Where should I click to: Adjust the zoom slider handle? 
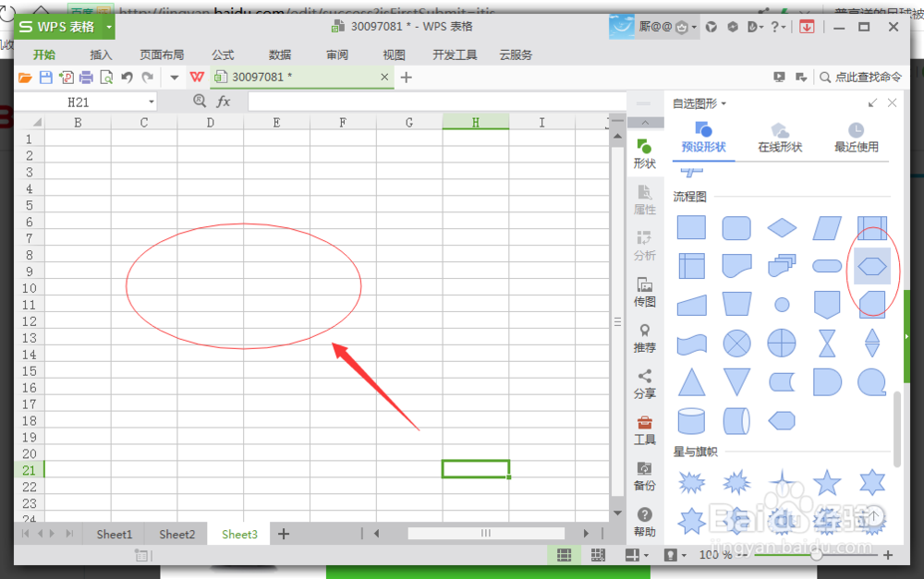pyautogui.click(x=816, y=555)
